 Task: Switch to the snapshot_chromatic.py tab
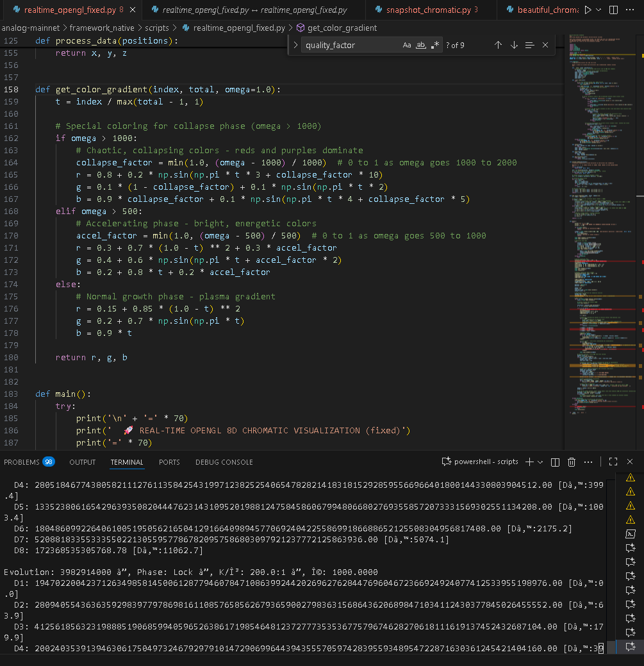(x=428, y=10)
